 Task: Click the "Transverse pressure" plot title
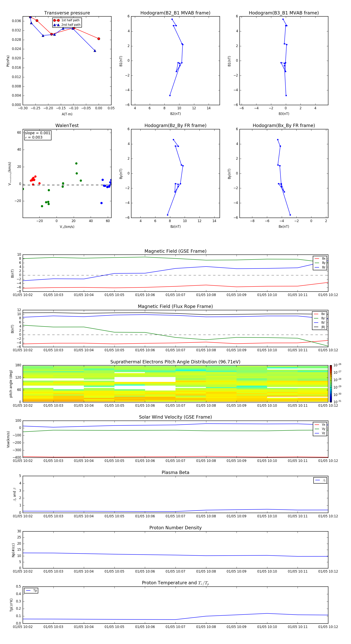click(67, 13)
